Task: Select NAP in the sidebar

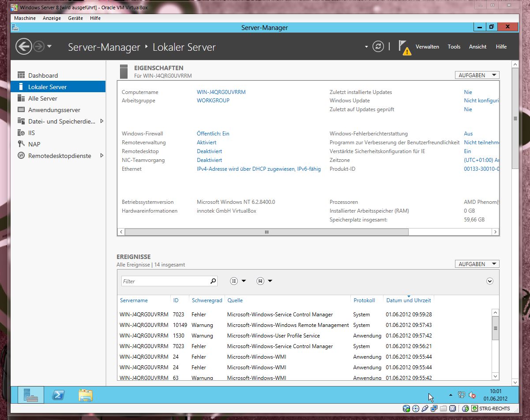Action: 58,144
